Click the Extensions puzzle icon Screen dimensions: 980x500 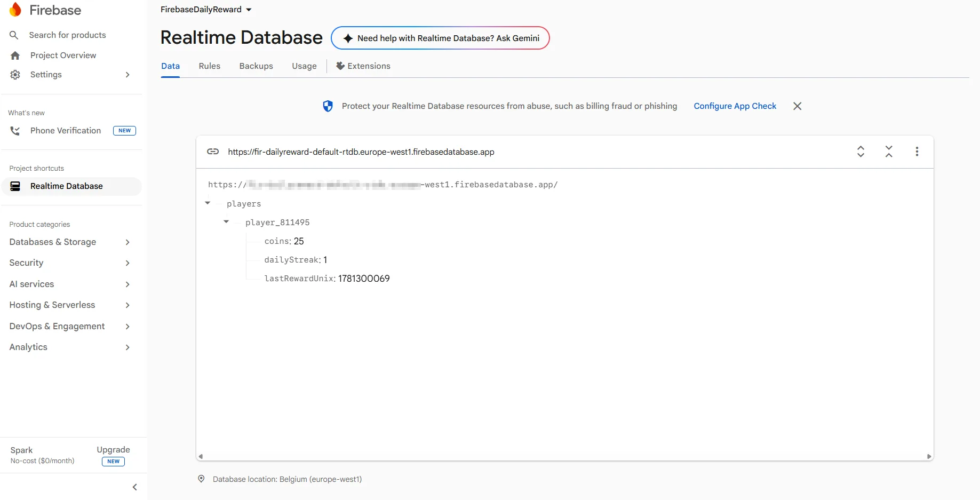coord(340,66)
